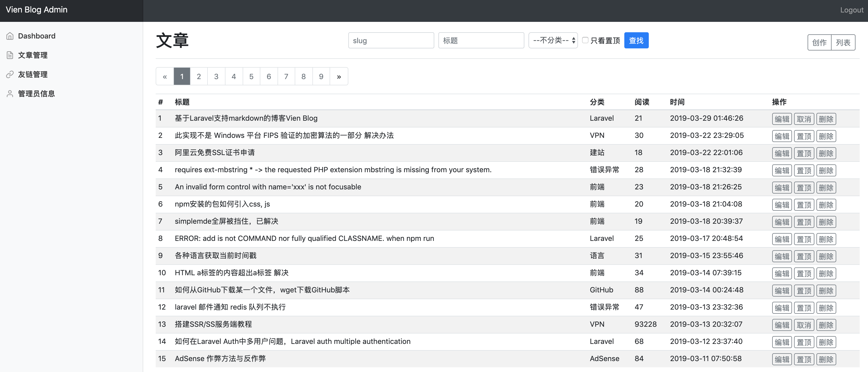The width and height of the screenshot is (868, 372).
Task: Go to next page using » arrow
Action: pos(338,76)
